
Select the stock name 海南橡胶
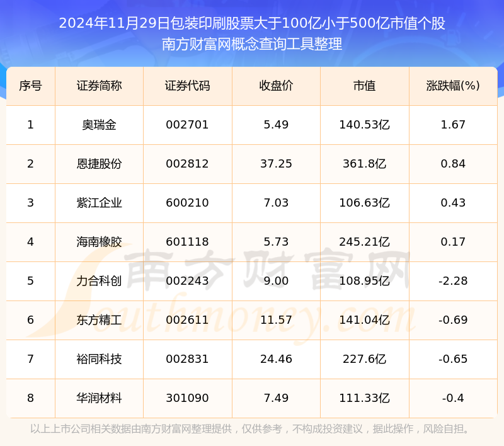coord(99,242)
